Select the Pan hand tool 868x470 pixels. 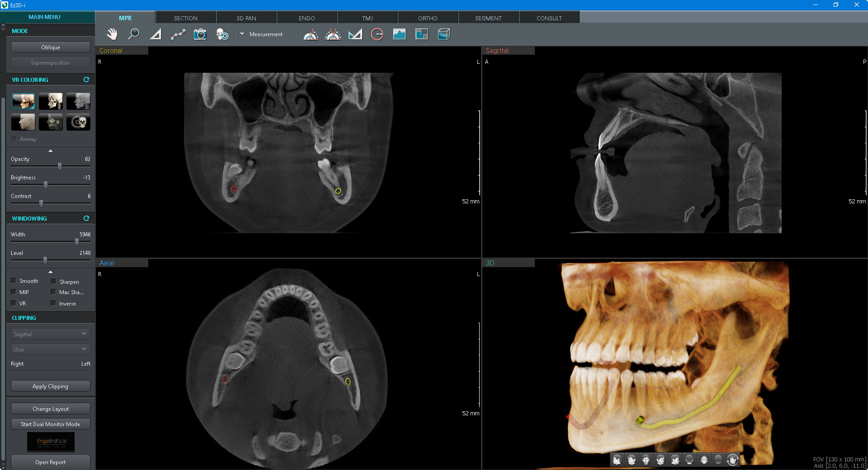pos(112,34)
